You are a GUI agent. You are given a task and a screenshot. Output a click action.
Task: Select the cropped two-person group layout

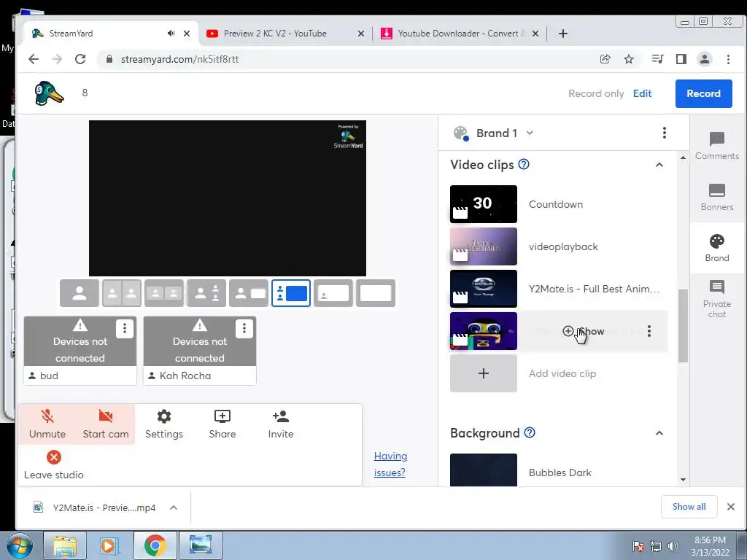(164, 293)
